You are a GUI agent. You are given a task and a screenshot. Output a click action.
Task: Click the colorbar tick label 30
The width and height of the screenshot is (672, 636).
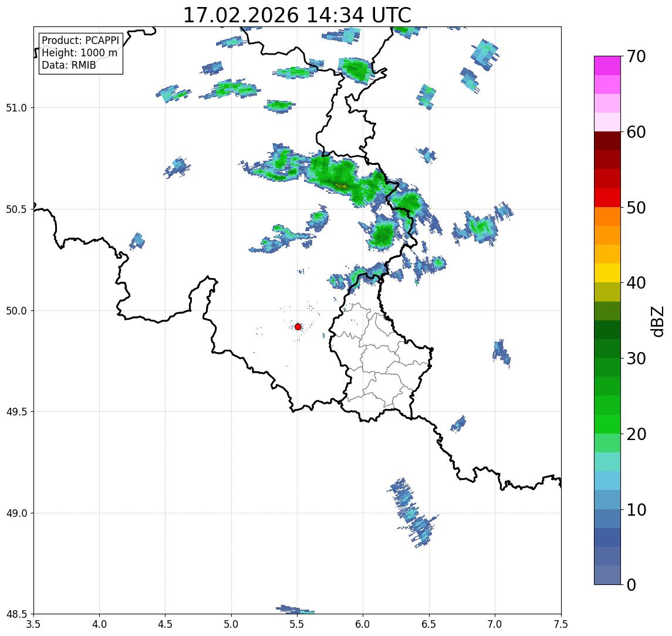pyautogui.click(x=636, y=358)
